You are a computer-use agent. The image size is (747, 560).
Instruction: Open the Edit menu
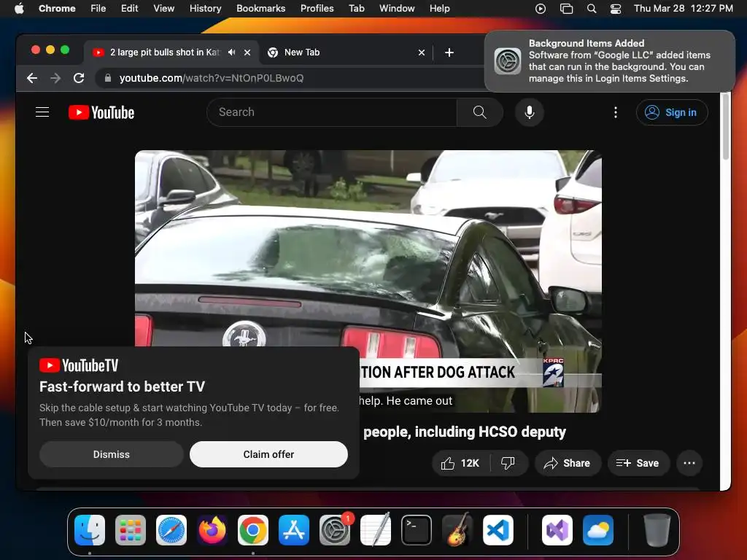(x=129, y=9)
